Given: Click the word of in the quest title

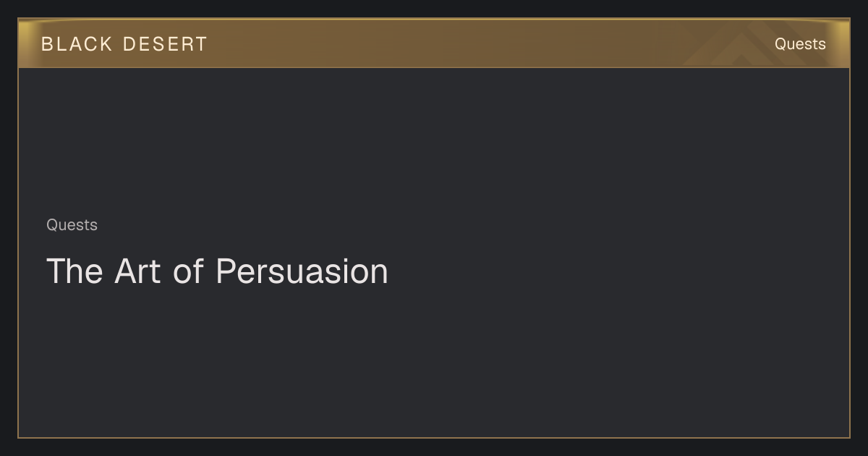Looking at the screenshot, I should [188, 271].
